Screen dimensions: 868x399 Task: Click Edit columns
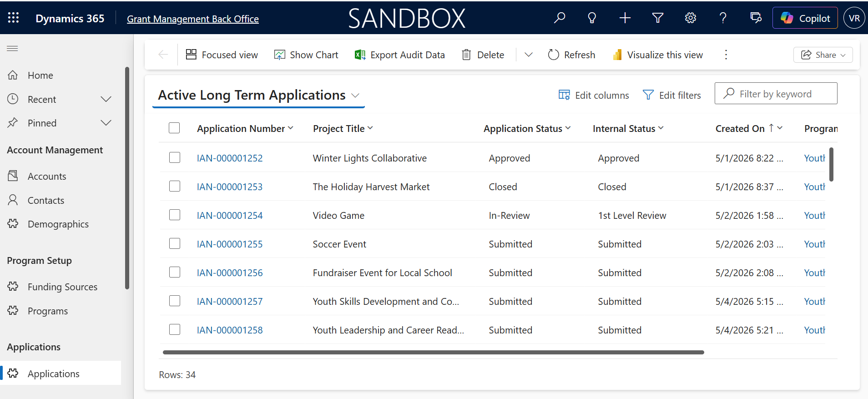point(594,95)
